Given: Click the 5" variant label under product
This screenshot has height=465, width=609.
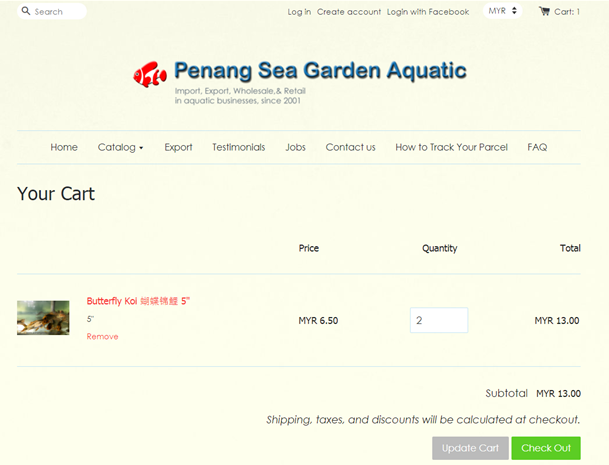Looking at the screenshot, I should [90, 319].
